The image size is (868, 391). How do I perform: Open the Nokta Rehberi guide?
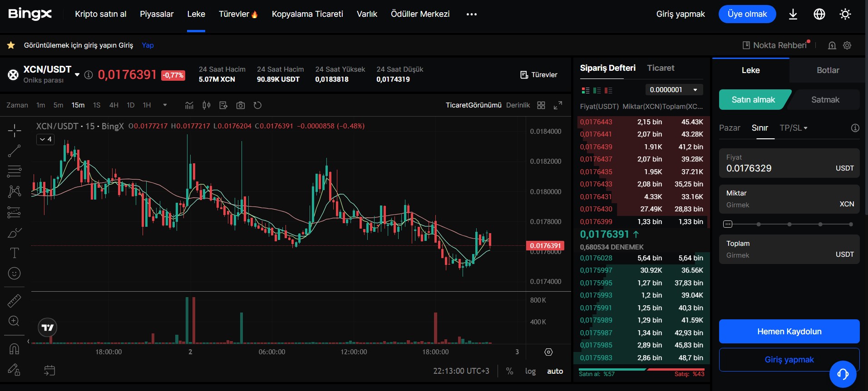[x=775, y=45]
